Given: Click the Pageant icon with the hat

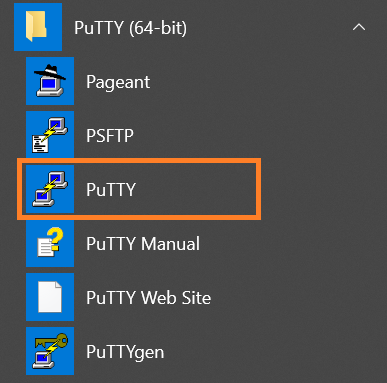Looking at the screenshot, I should click(50, 81).
